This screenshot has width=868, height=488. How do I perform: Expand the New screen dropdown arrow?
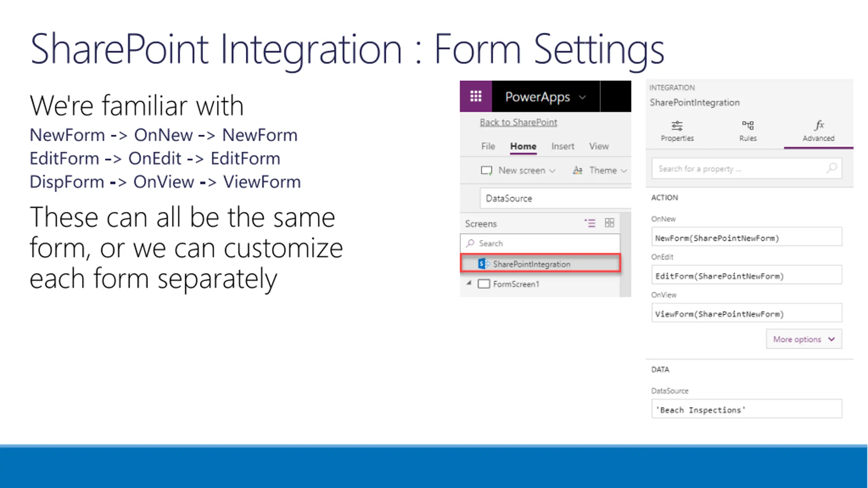coord(552,171)
